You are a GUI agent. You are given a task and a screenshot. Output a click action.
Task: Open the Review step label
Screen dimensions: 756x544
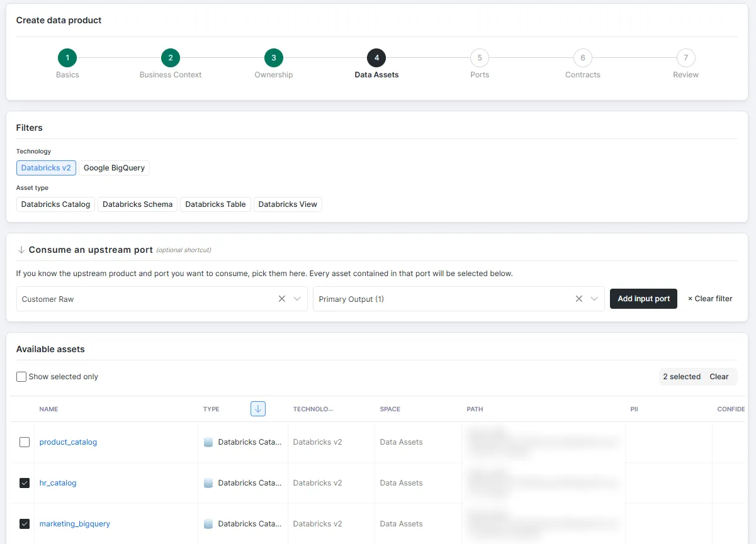[x=685, y=75]
